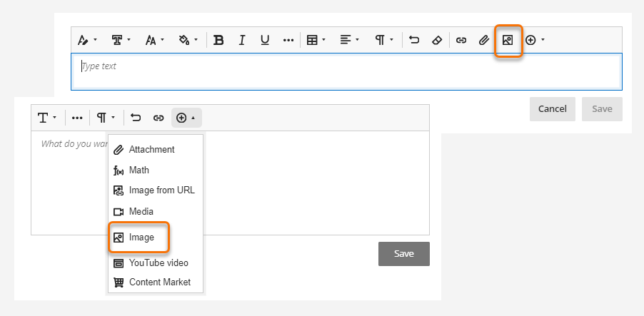The width and height of the screenshot is (644, 316).
Task: Open the paragraph dropdown in upper editor
Action: point(384,40)
